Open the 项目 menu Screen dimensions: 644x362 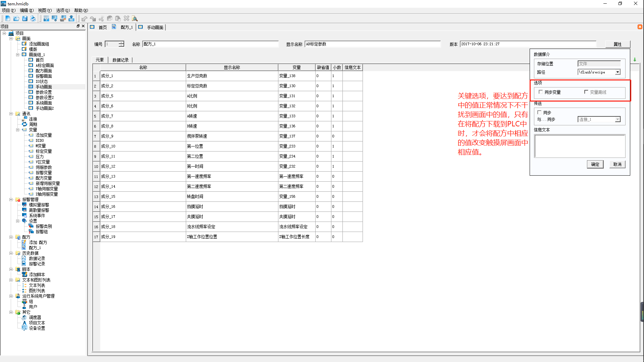8,10
